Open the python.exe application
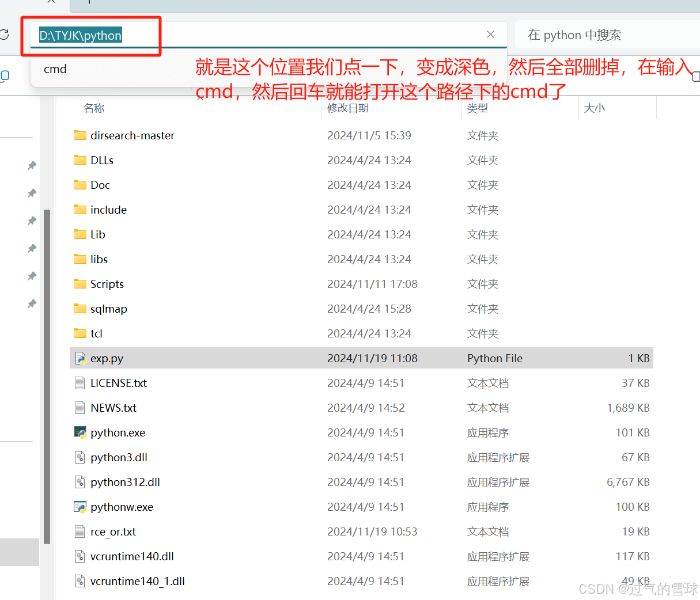The width and height of the screenshot is (700, 600). [x=117, y=432]
